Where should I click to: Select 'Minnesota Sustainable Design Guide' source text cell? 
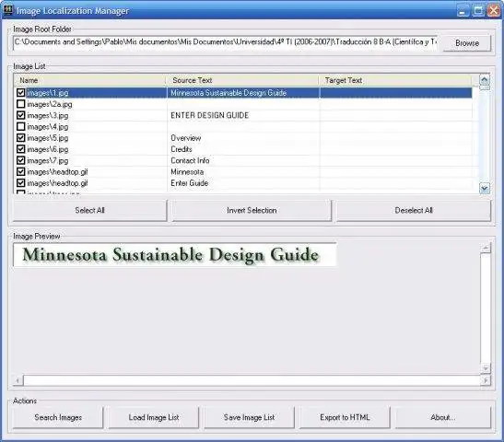coord(229,93)
